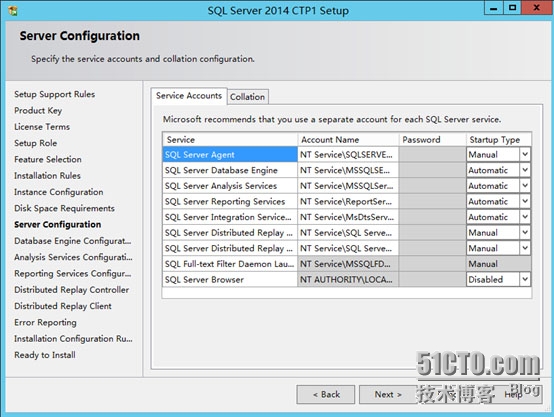Select the SQL Server Agent service row
The width and height of the screenshot is (554, 417).
[230, 154]
